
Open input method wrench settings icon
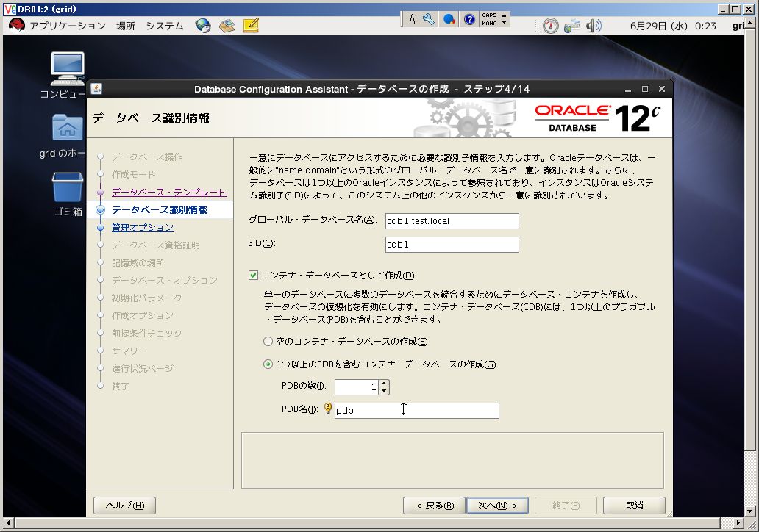pos(428,19)
